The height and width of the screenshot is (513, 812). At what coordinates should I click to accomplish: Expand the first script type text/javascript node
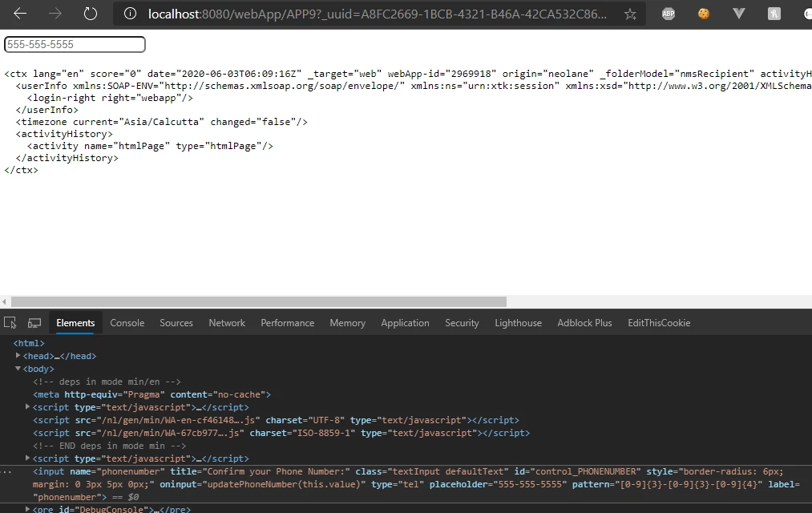[27, 407]
